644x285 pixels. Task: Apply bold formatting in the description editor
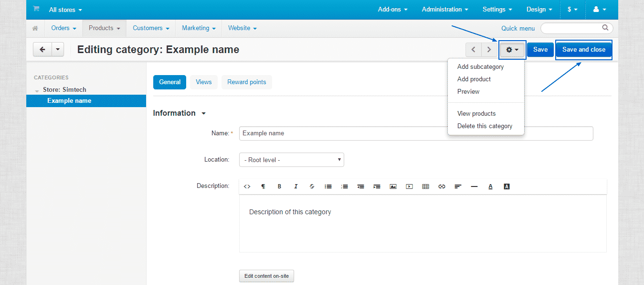279,186
